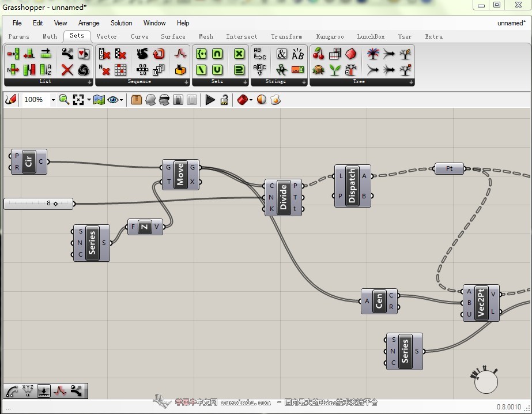Open the sketch pencil tool
Screen dimensions: 532x414
pyautogui.click(x=11, y=99)
